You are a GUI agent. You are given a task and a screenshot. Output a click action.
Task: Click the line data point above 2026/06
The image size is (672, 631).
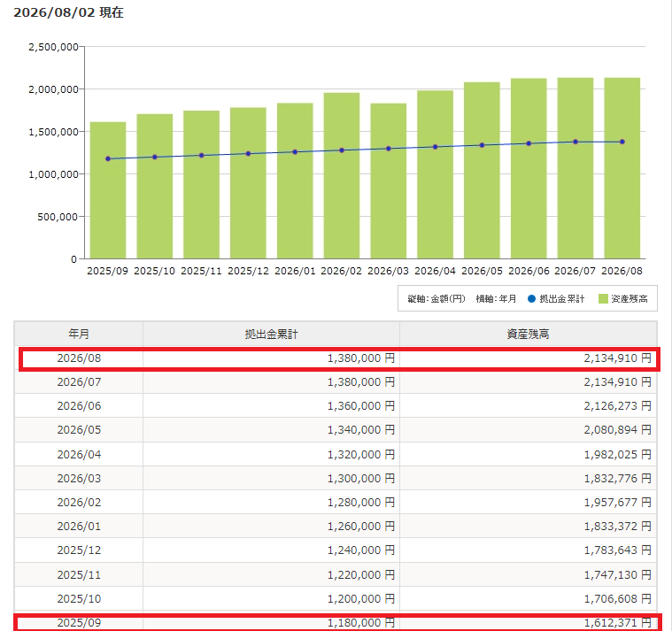(529, 143)
